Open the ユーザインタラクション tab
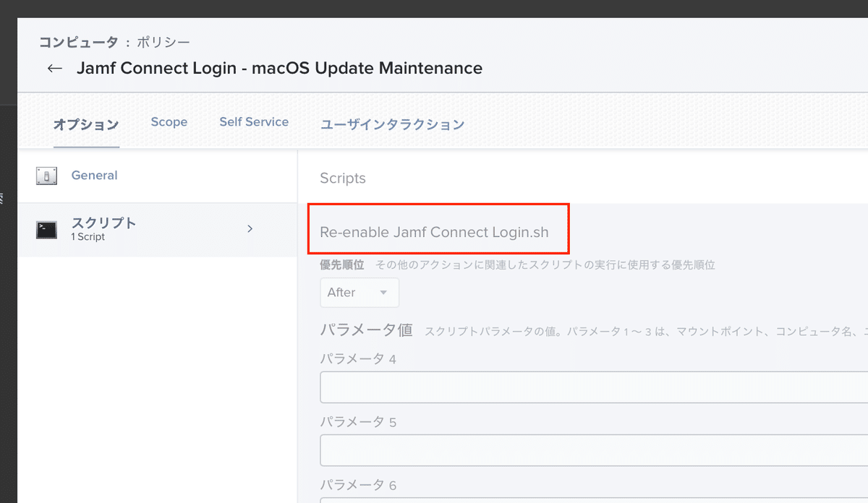This screenshot has height=503, width=868. click(x=392, y=124)
